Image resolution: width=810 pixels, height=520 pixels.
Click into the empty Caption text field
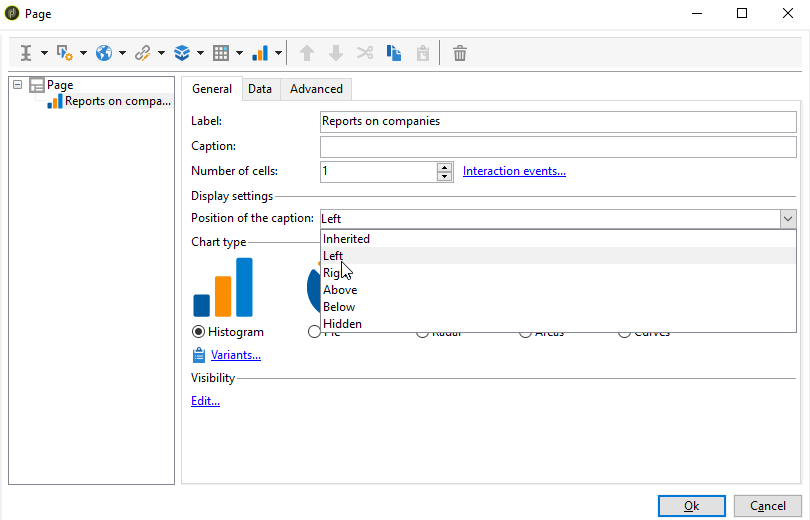tap(558, 146)
